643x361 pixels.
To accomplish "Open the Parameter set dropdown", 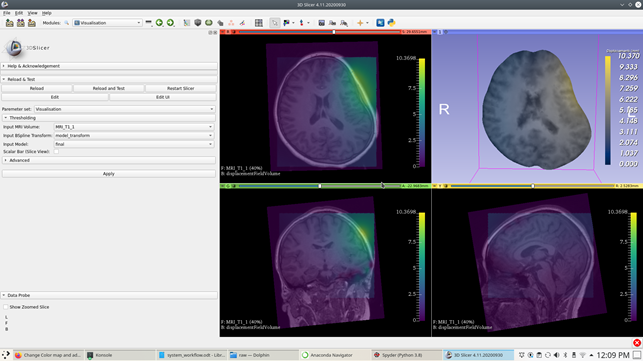I will tap(125, 109).
